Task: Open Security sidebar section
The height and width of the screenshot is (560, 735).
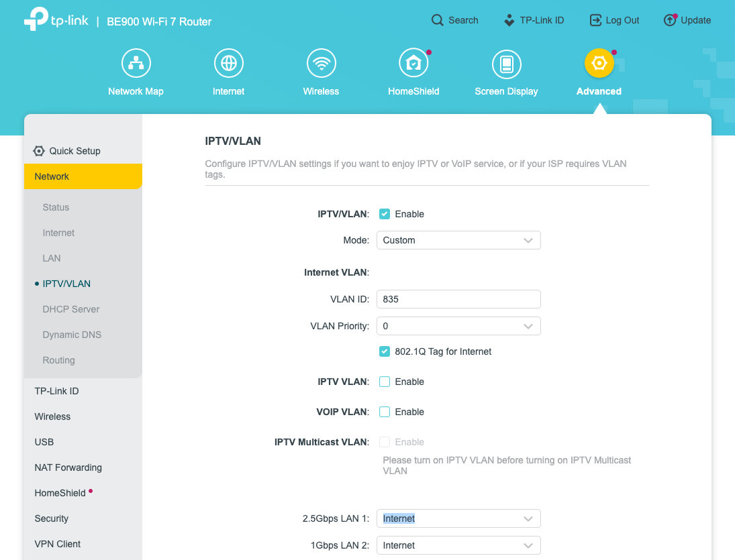Action: coord(52,519)
